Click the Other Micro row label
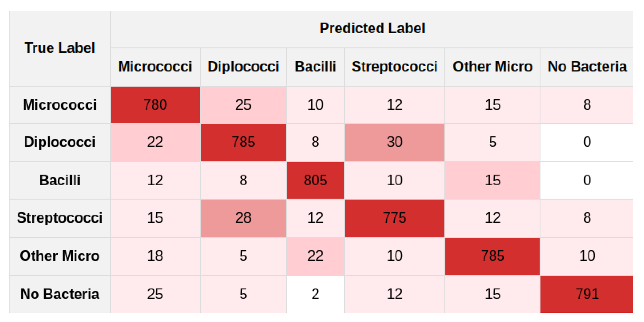The image size is (644, 322). (60, 256)
